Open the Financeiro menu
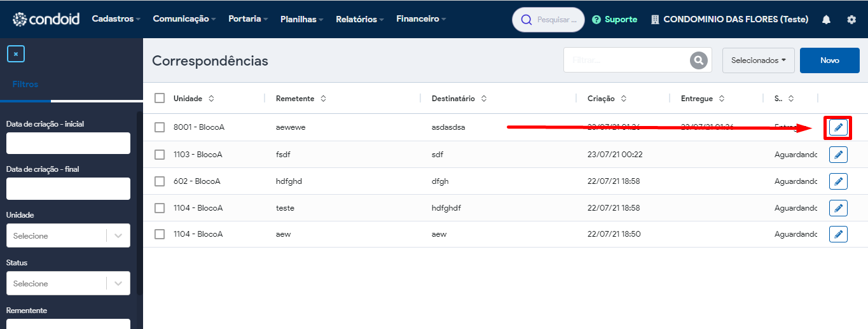Viewport: 868px width, 329px height. 421,19
